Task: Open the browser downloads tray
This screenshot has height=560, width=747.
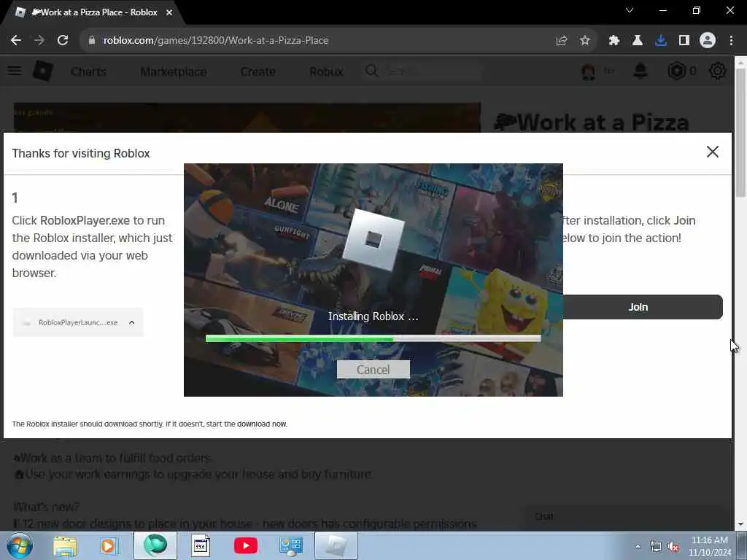Action: (x=661, y=41)
